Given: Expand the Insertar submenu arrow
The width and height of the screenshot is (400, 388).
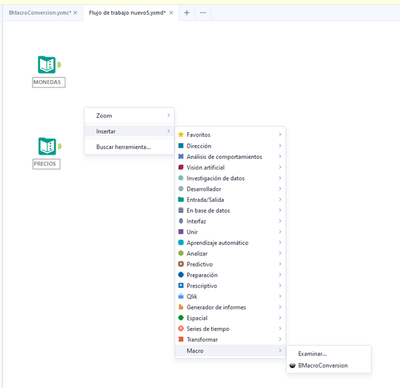Looking at the screenshot, I should point(169,131).
